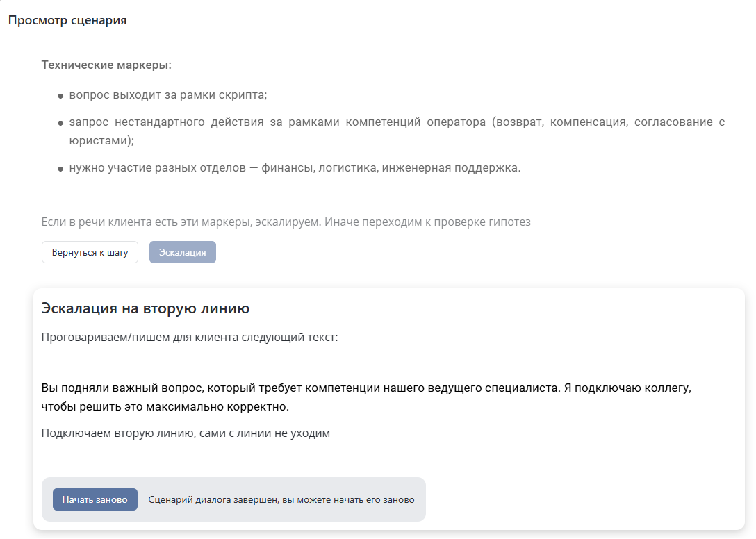This screenshot has width=756, height=539.
Task: Click the gray status bar containing the restart button
Action: point(233,499)
